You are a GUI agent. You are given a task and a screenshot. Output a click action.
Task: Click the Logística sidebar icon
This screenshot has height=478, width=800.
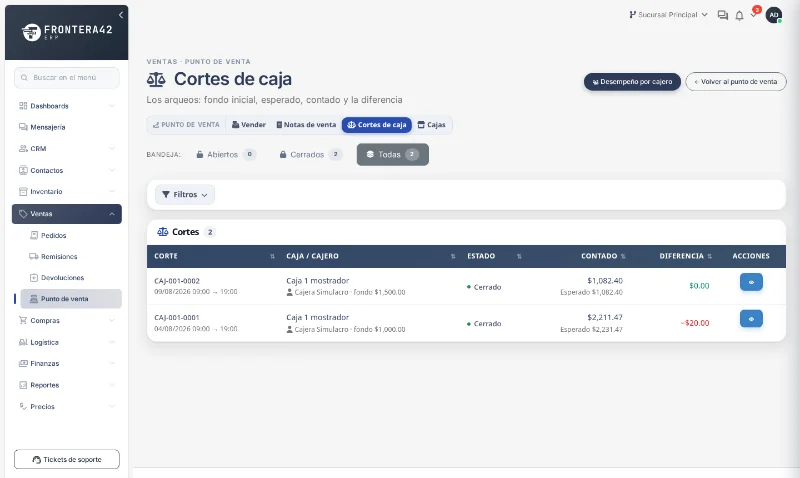23,342
